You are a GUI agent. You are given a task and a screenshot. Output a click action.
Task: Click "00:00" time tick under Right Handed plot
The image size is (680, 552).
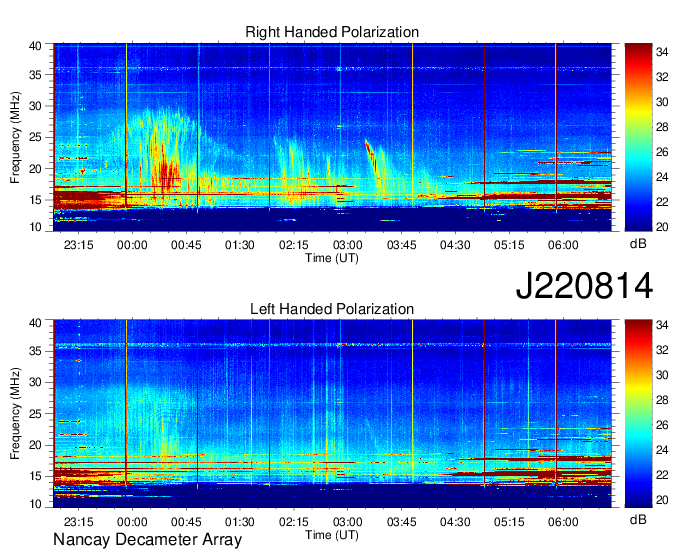[132, 245]
